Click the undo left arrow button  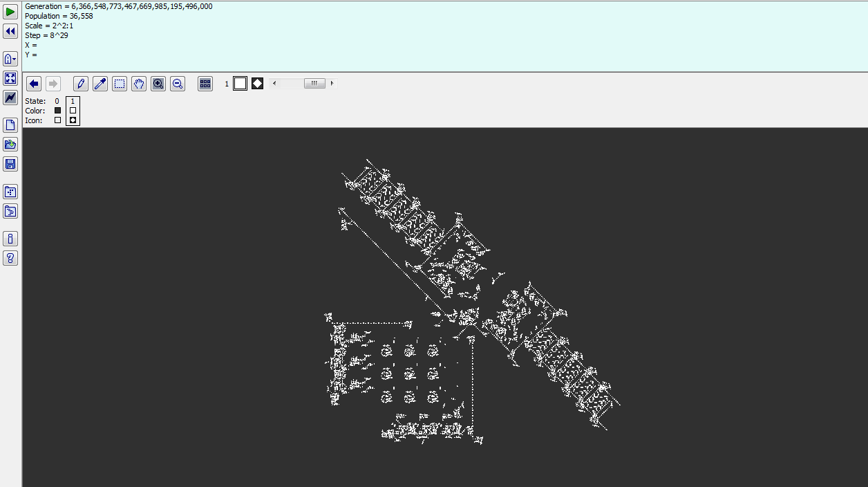pyautogui.click(x=34, y=84)
